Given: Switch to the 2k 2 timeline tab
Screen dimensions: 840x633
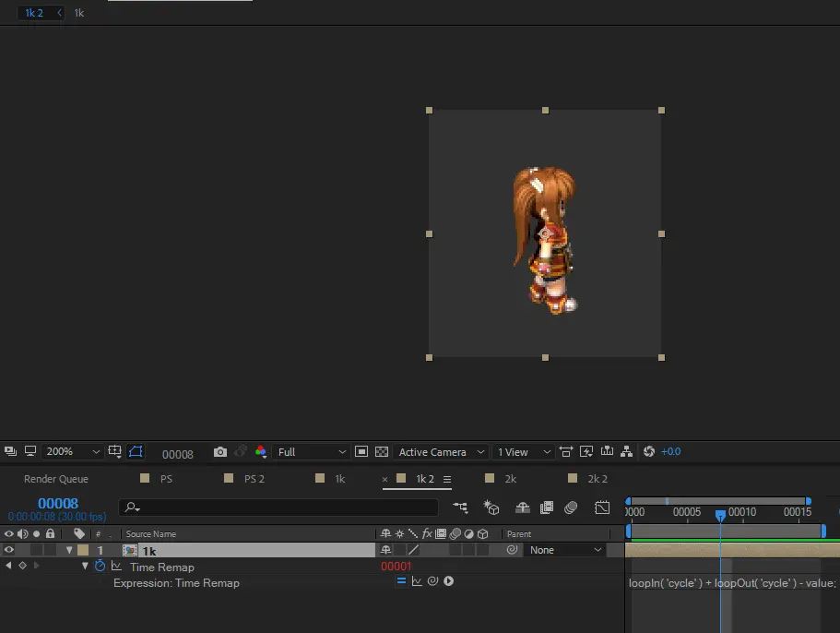Looking at the screenshot, I should [597, 479].
